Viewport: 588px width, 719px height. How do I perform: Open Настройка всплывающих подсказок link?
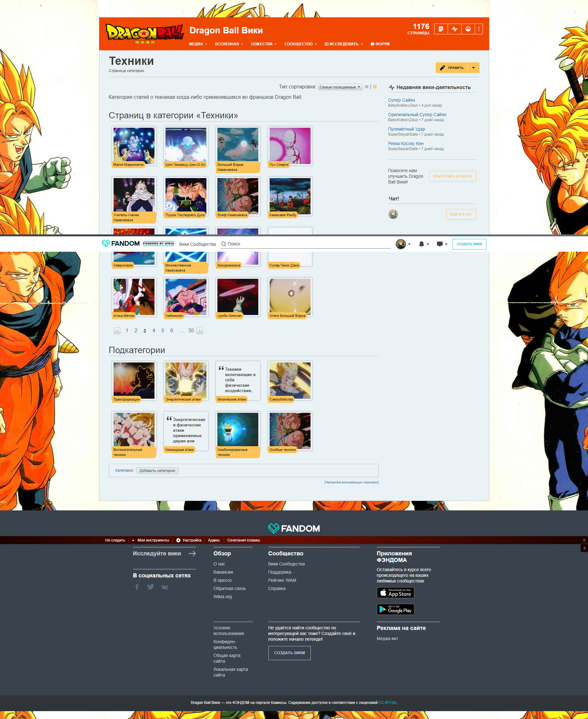pos(351,482)
